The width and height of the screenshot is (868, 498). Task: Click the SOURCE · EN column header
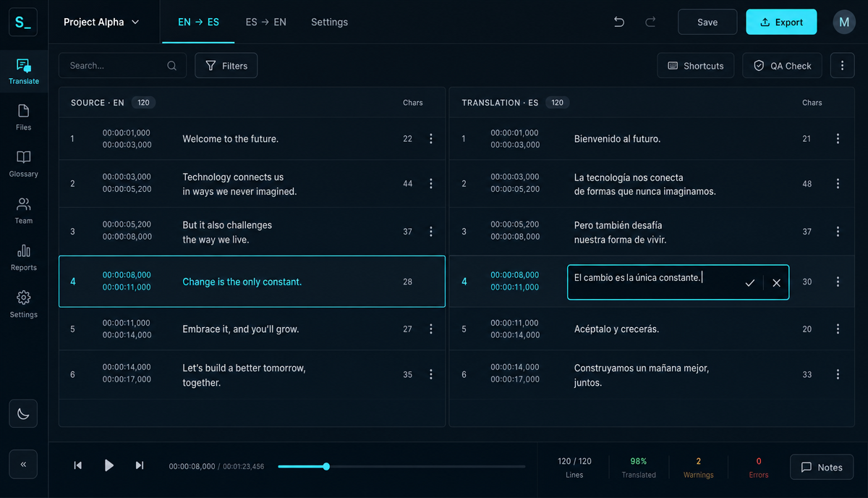click(x=98, y=103)
